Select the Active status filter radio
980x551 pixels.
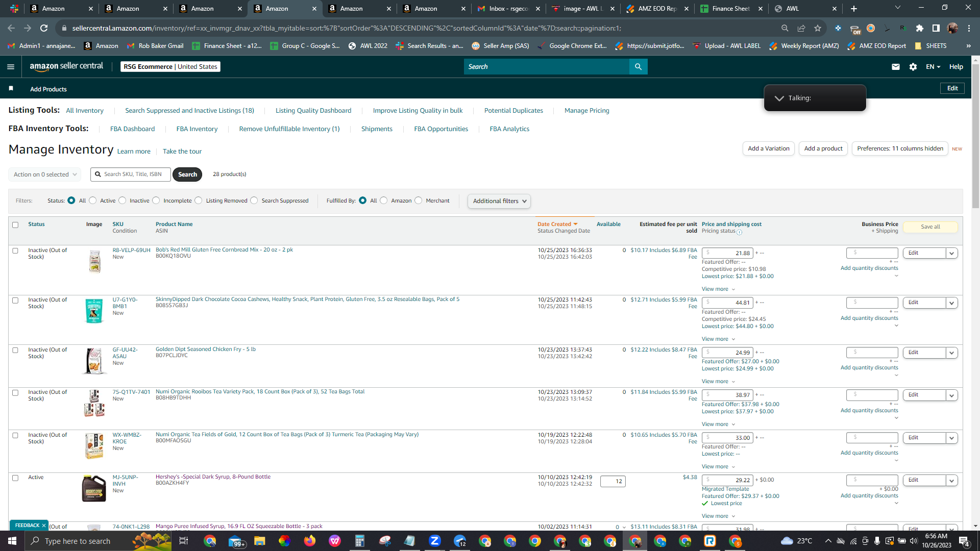tap(93, 201)
